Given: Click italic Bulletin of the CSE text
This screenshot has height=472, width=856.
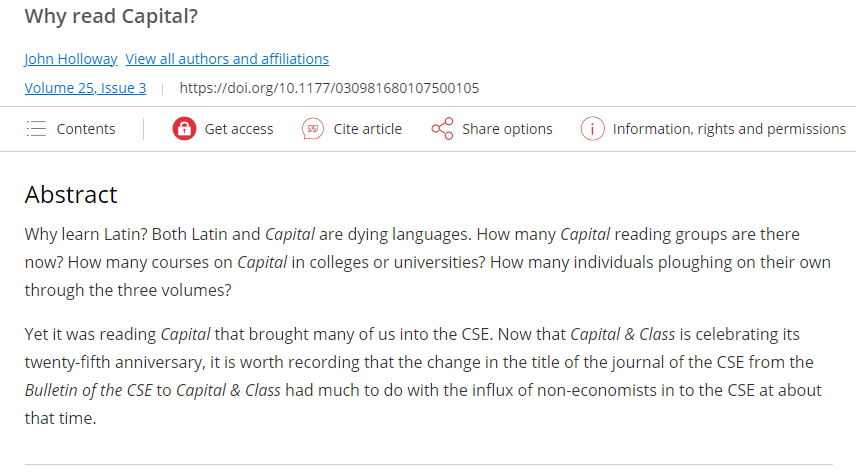Looking at the screenshot, I should pyautogui.click(x=88, y=390).
